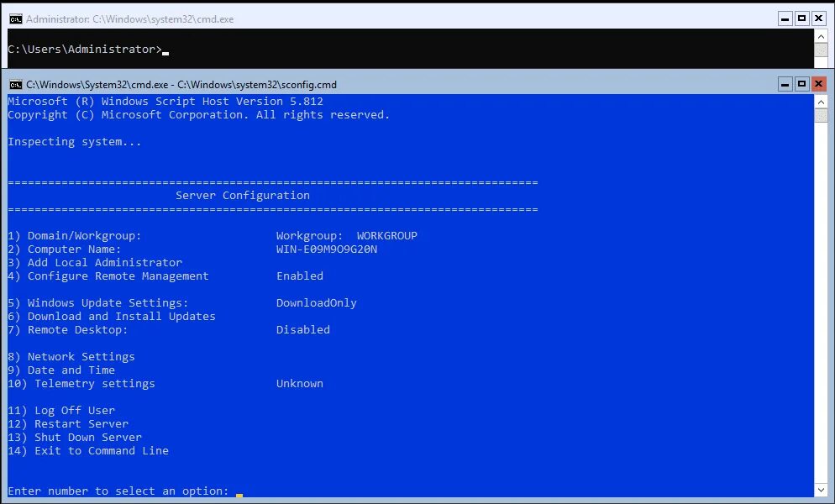This screenshot has width=835, height=504.
Task: Click the 'Enter number to select an option' prompt
Action: (118, 491)
